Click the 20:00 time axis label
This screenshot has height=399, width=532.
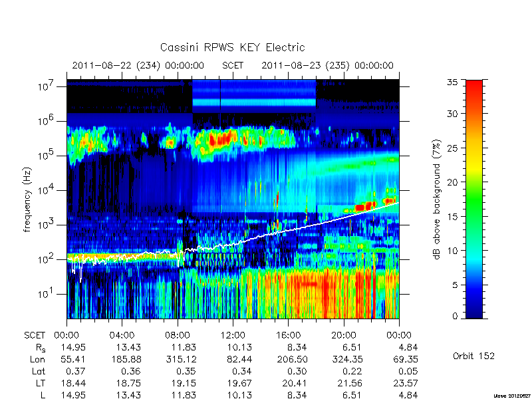344,335
